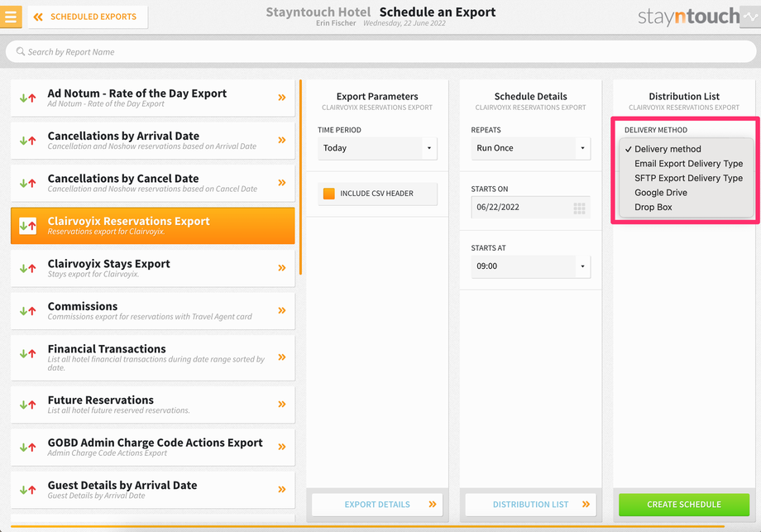The width and height of the screenshot is (761, 532).
Task: Click export arrows icon for Cancellations by Cancel Date
Action: pos(27,183)
